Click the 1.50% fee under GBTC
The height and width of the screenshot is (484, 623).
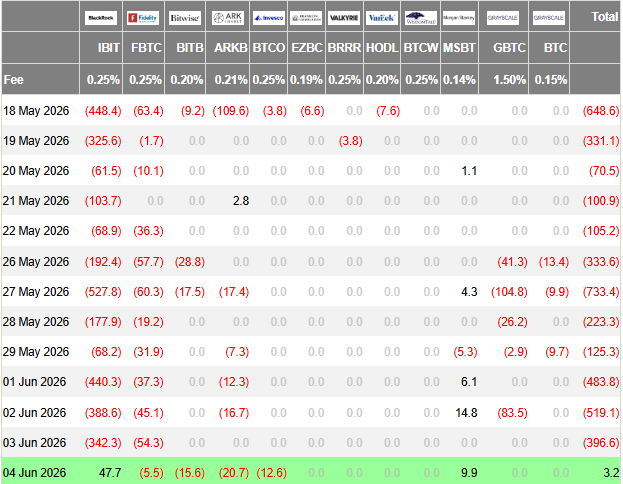tap(509, 79)
